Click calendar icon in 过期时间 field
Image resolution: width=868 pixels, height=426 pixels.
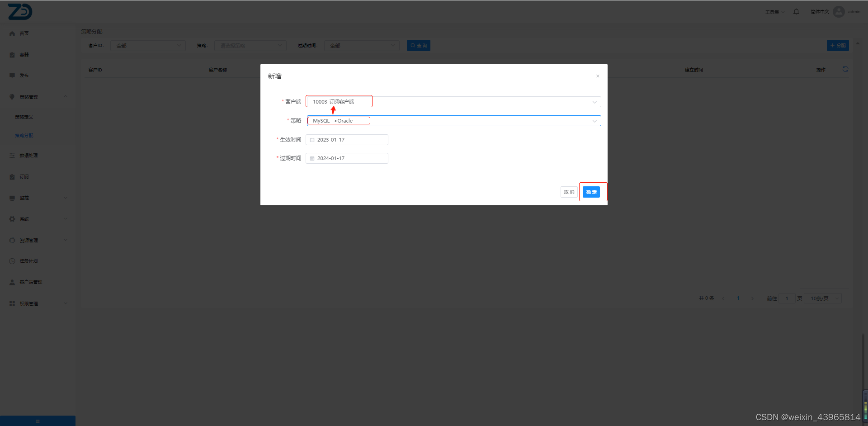[312, 158]
